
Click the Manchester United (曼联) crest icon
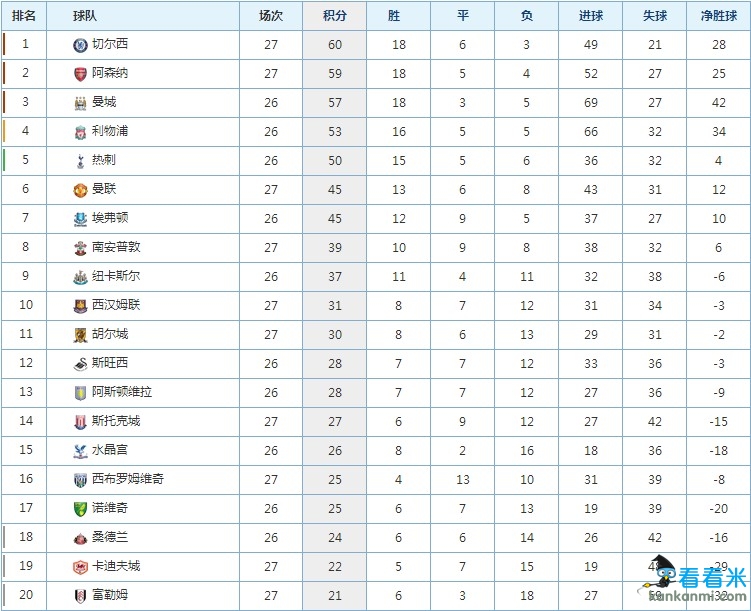(80, 190)
